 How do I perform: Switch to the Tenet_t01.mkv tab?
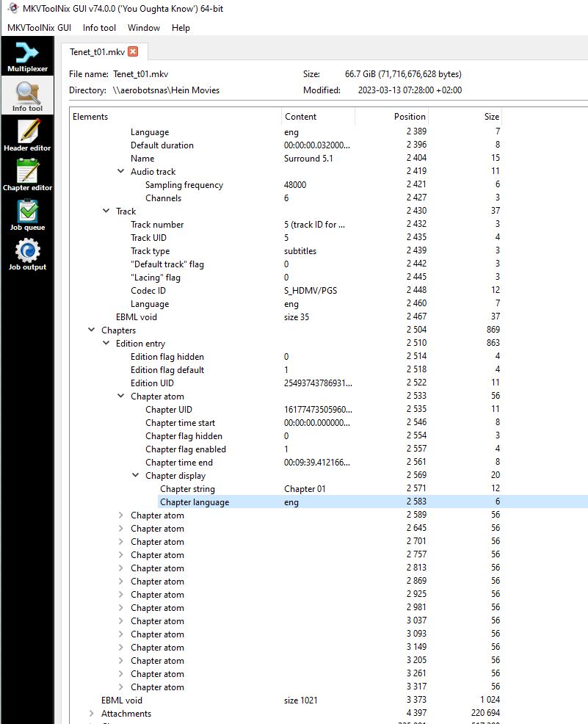point(97,51)
